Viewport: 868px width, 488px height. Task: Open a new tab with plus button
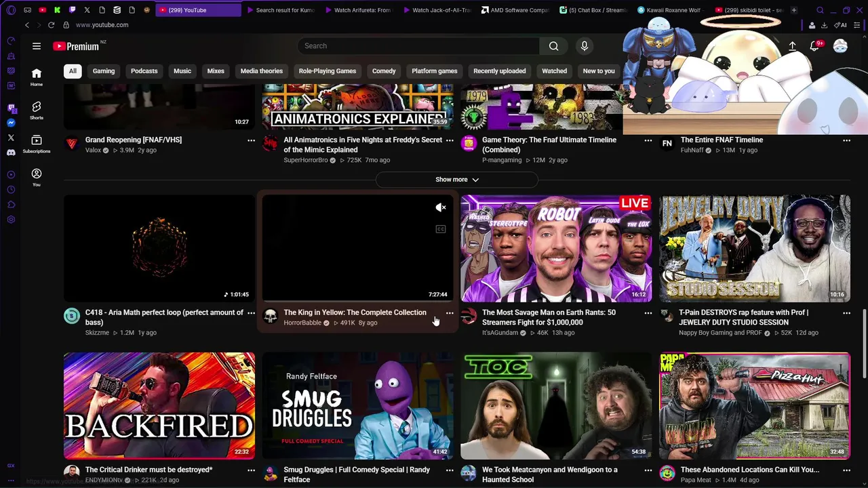point(794,10)
